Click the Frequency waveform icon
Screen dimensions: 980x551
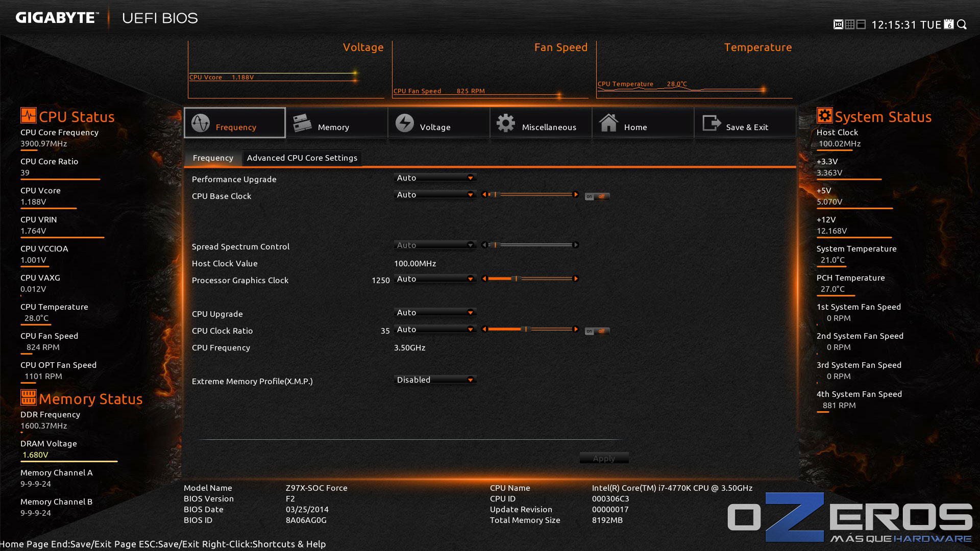click(x=201, y=123)
